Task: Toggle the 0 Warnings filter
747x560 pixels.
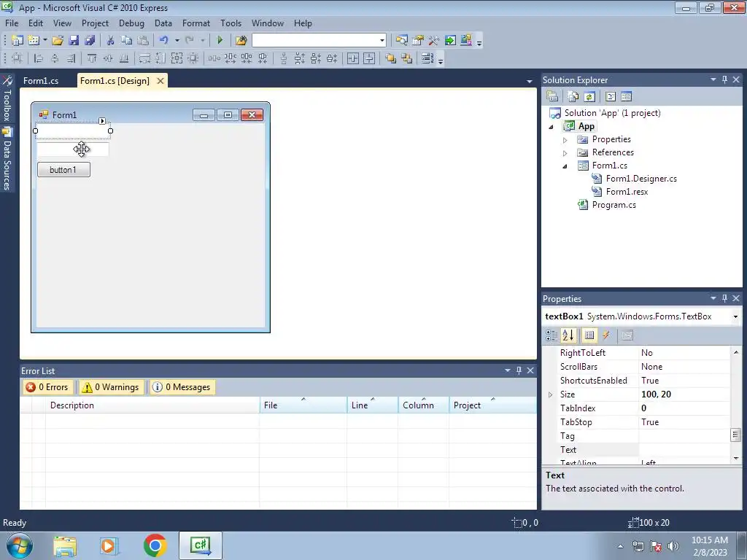Action: 111,387
